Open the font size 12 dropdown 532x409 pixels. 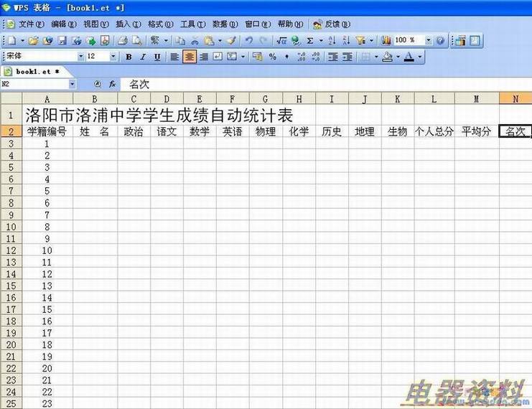click(113, 57)
